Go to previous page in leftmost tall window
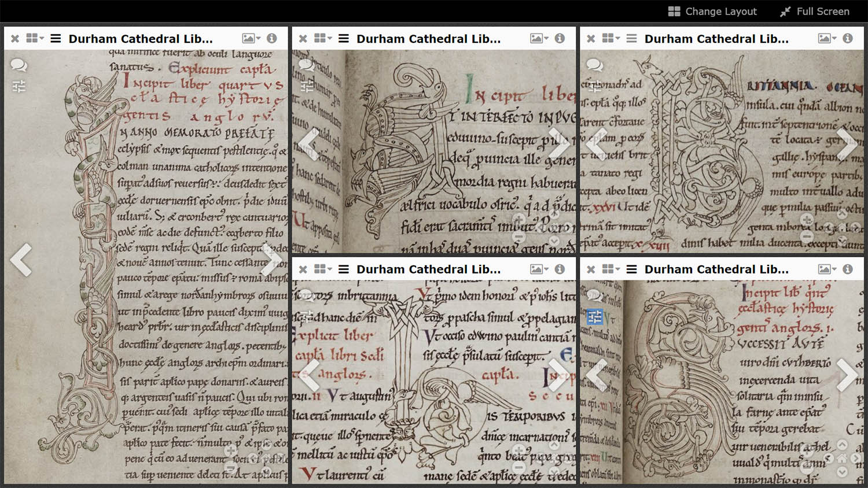868x488 pixels. tap(21, 260)
